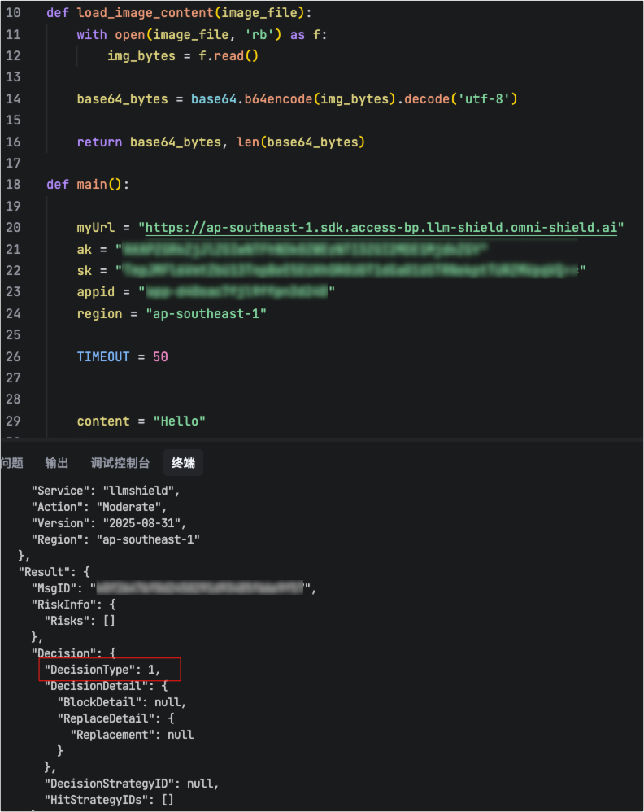Select the 终端 tab
The height and width of the screenshot is (812, 644).
click(183, 463)
